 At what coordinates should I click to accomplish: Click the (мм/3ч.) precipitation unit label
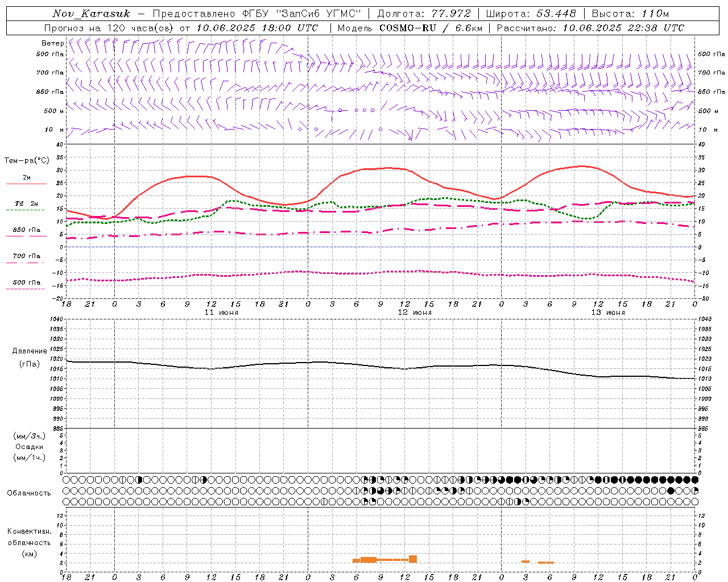[x=30, y=436]
